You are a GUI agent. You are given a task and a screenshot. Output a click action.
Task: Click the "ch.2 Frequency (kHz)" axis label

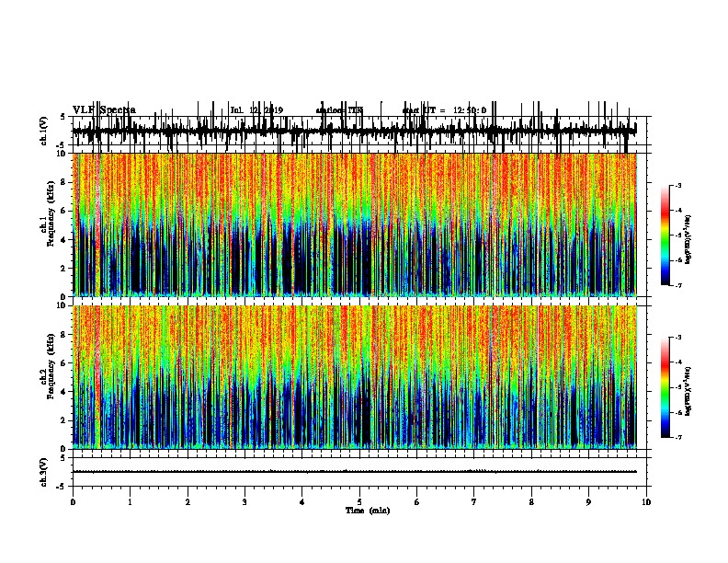[47, 366]
